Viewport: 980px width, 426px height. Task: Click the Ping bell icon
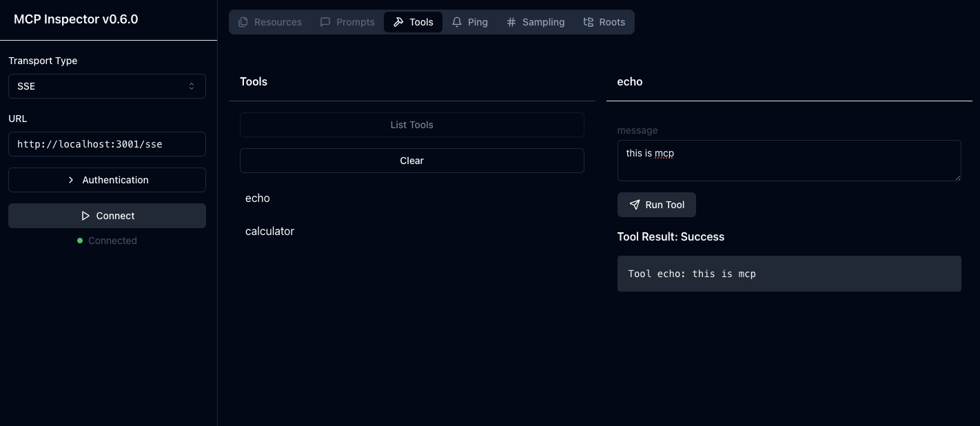tap(456, 21)
